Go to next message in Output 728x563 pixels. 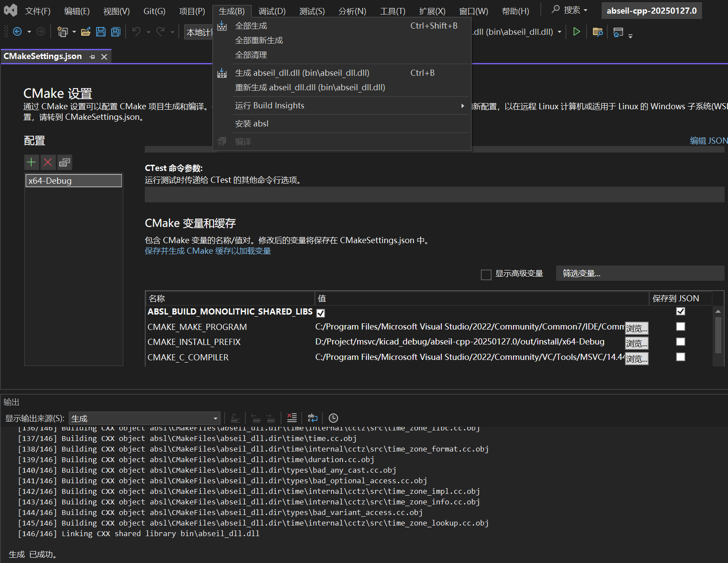pyautogui.click(x=270, y=418)
